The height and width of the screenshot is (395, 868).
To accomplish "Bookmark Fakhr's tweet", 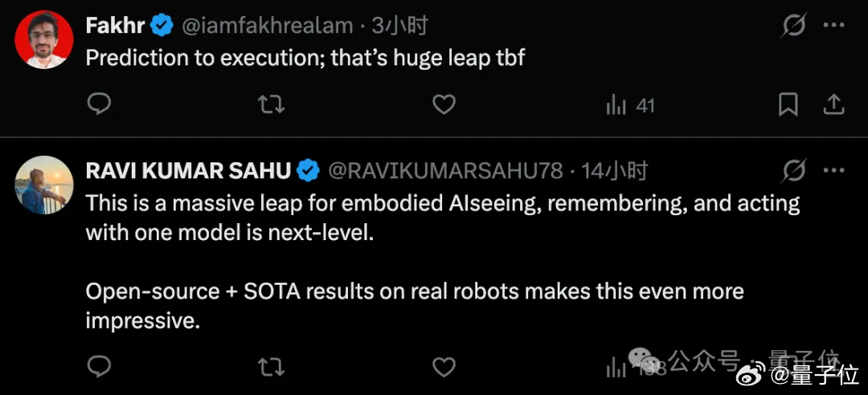I will [x=788, y=104].
